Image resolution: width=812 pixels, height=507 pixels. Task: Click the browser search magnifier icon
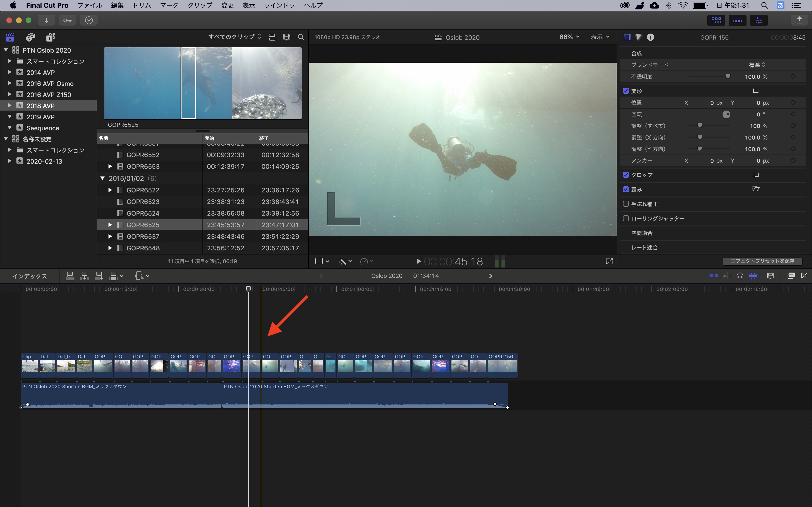[x=301, y=37]
